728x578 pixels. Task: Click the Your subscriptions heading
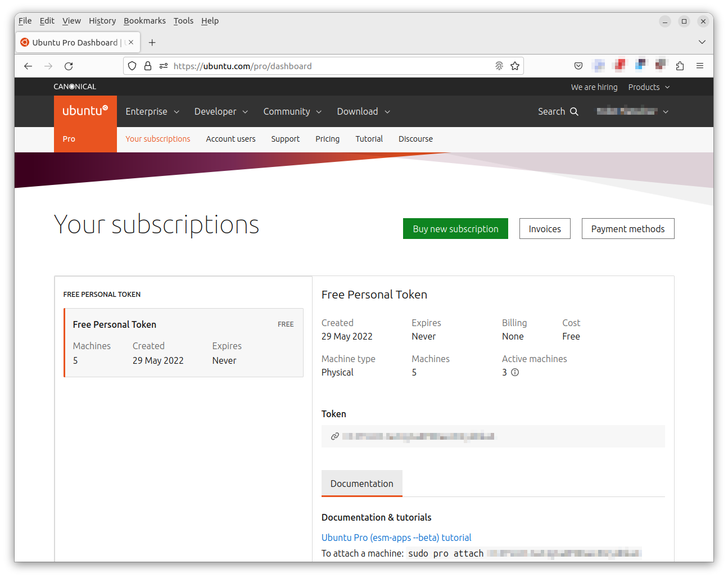[156, 224]
